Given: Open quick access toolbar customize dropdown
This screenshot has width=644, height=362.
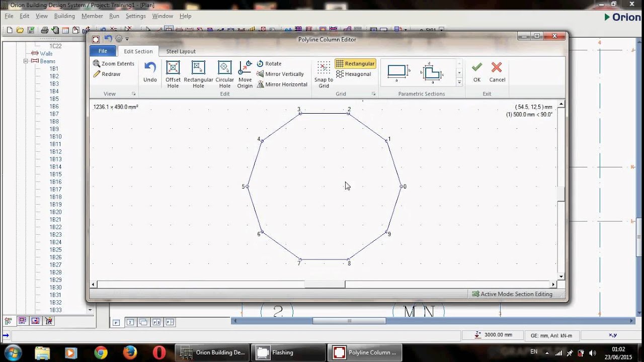Looking at the screenshot, I should [x=127, y=39].
